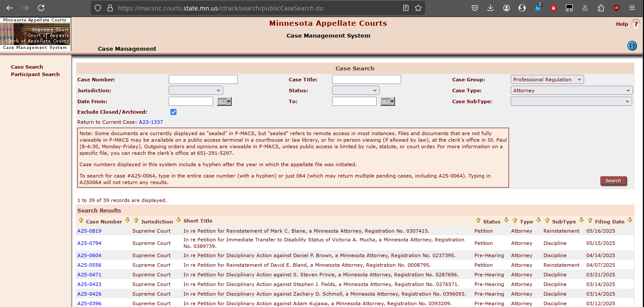Click the Search button
This screenshot has width=644, height=307.
tap(613, 181)
